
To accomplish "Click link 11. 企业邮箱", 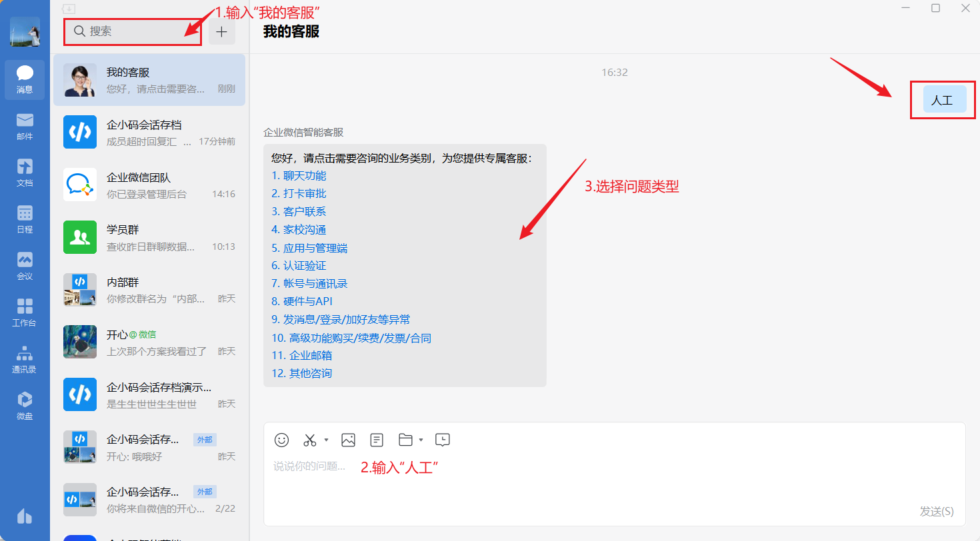I will (301, 356).
